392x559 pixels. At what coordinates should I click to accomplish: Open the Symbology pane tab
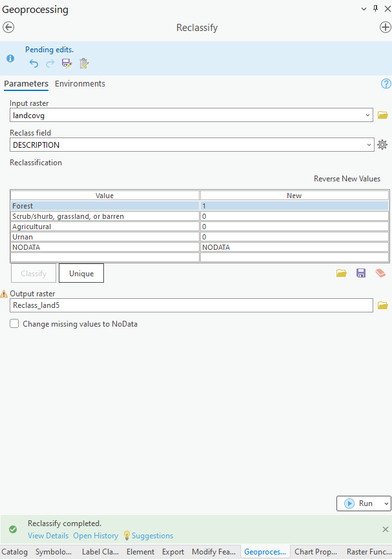pyautogui.click(x=54, y=552)
